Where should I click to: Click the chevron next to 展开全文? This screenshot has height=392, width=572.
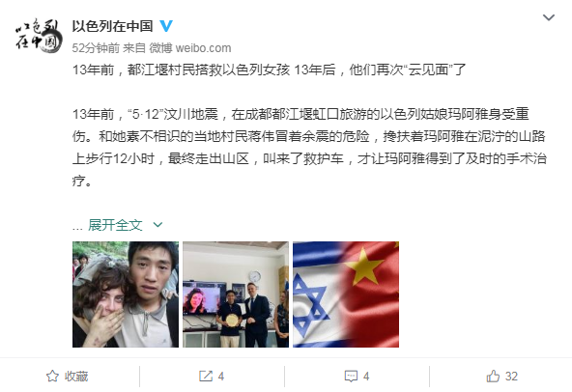pos(157,225)
